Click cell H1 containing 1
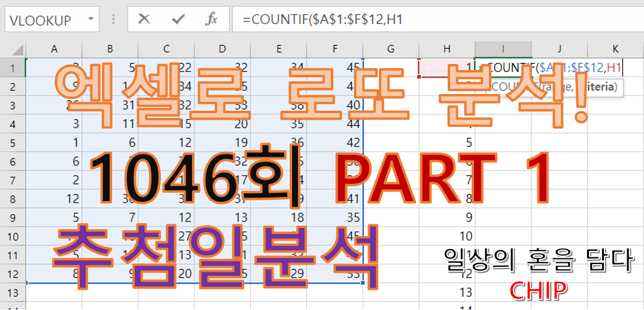The image size is (644, 310). click(447, 68)
